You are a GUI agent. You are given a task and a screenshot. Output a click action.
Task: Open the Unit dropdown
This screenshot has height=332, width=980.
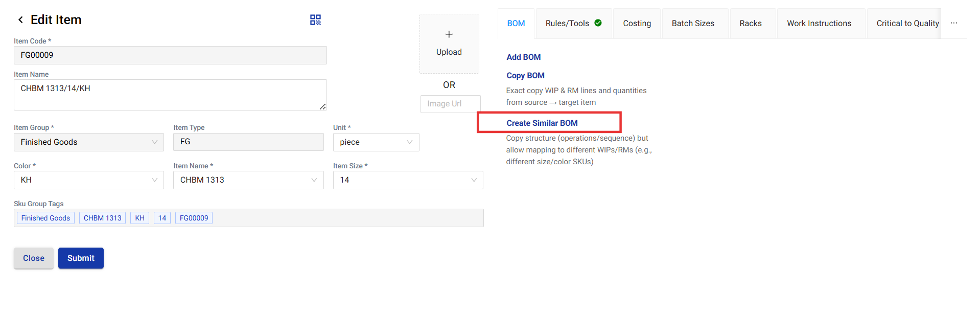[x=376, y=142]
